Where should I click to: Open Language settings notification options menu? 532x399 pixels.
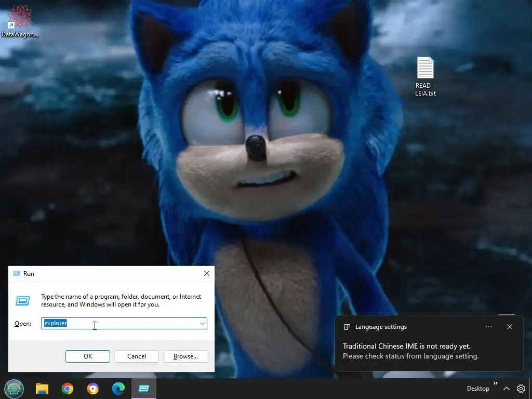(489, 327)
